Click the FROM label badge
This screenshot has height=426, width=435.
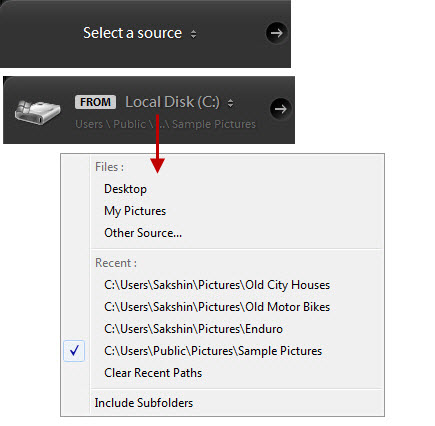pyautogui.click(x=95, y=102)
